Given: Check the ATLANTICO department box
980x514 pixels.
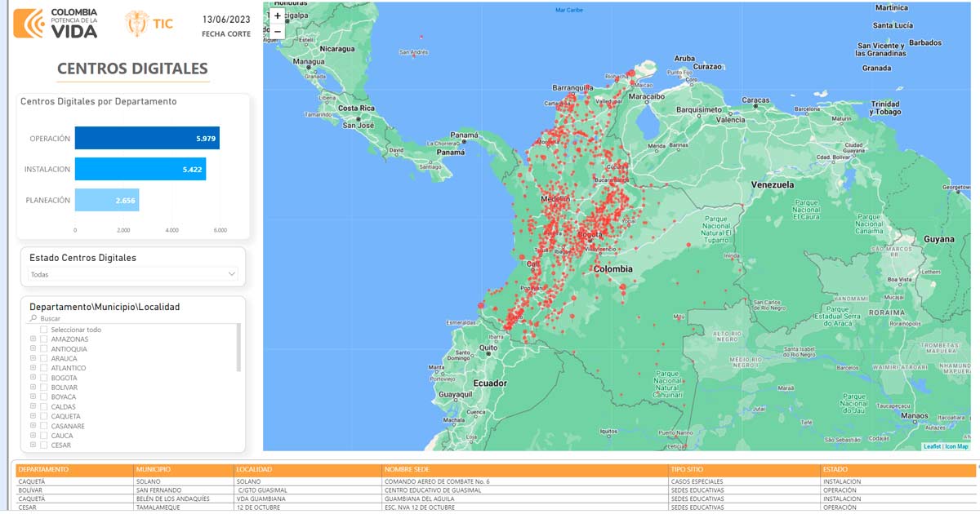Looking at the screenshot, I should tap(43, 368).
